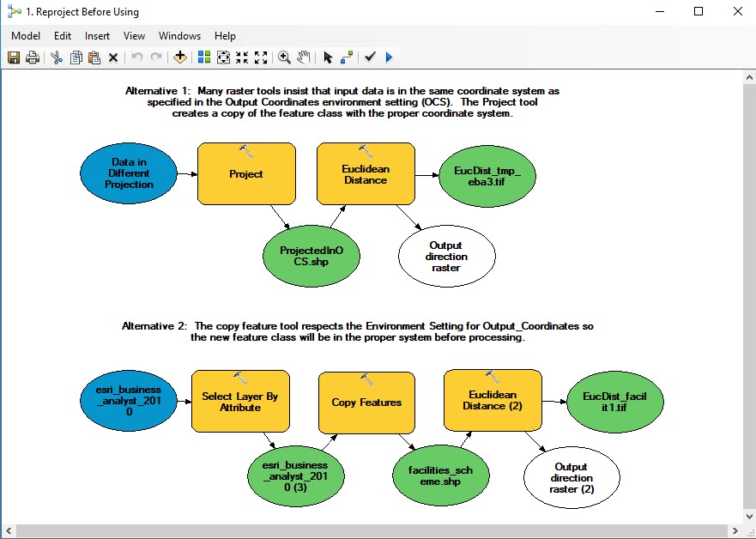Select the arrow Select tool
This screenshot has height=539, width=756.
(328, 58)
